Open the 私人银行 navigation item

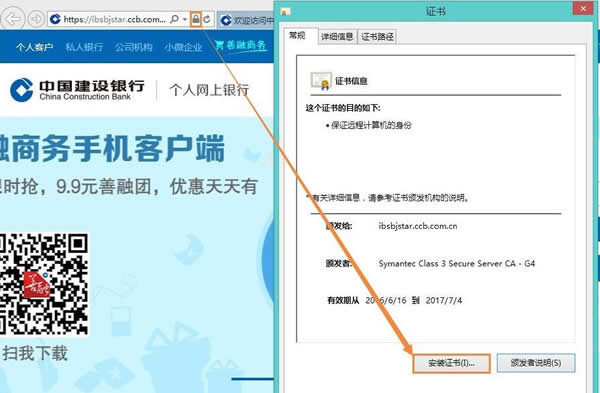coord(84,47)
